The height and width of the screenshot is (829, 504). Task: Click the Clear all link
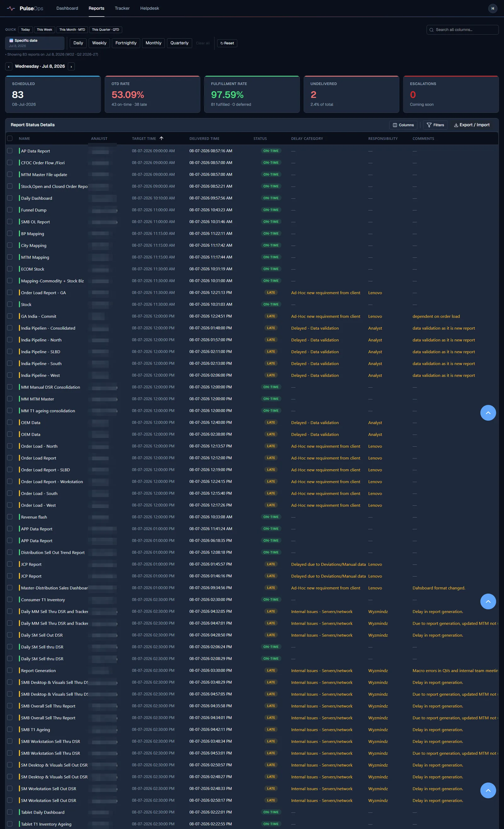tap(203, 43)
